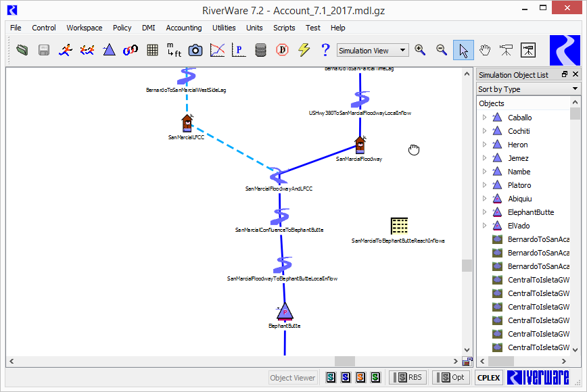Image resolution: width=587 pixels, height=392 pixels.
Task: Expand the Heron tree node
Action: [x=484, y=145]
